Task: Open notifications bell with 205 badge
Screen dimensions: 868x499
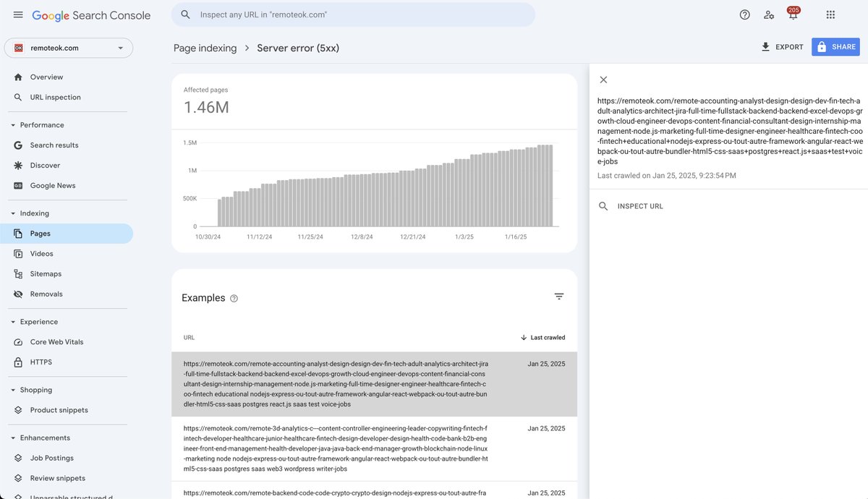Action: click(793, 14)
